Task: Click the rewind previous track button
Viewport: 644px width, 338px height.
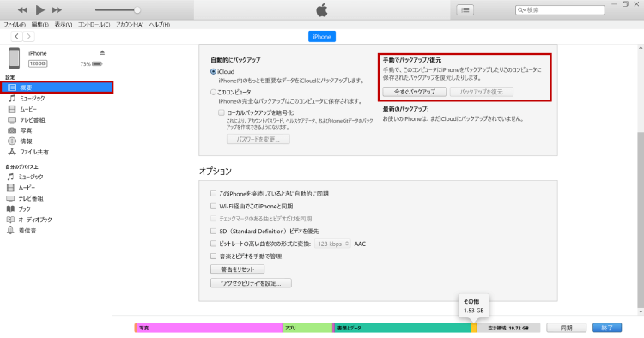Action: [x=22, y=9]
